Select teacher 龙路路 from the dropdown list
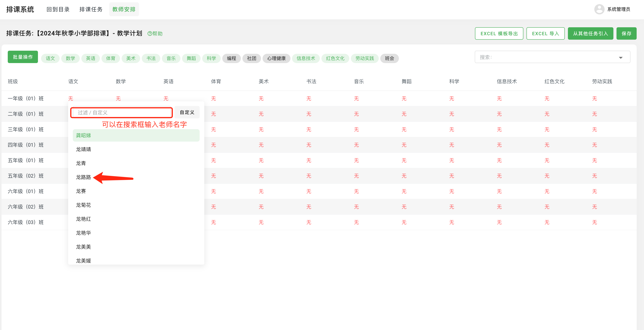 point(83,177)
